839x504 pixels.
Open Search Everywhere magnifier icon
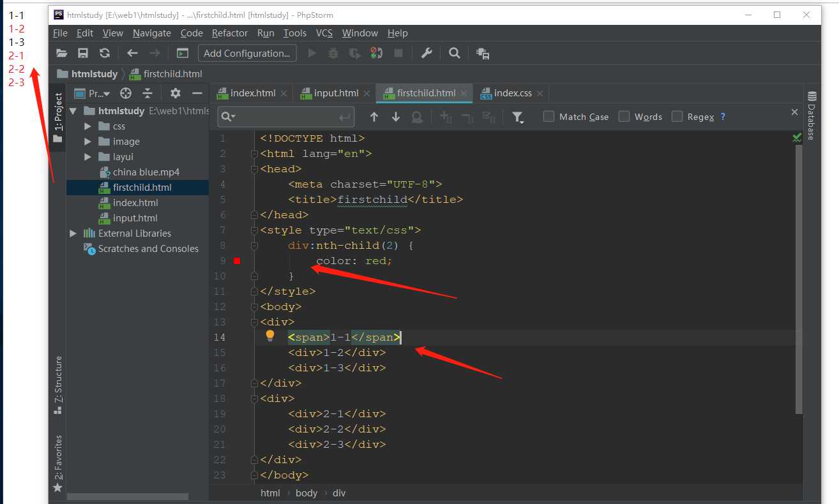(455, 54)
